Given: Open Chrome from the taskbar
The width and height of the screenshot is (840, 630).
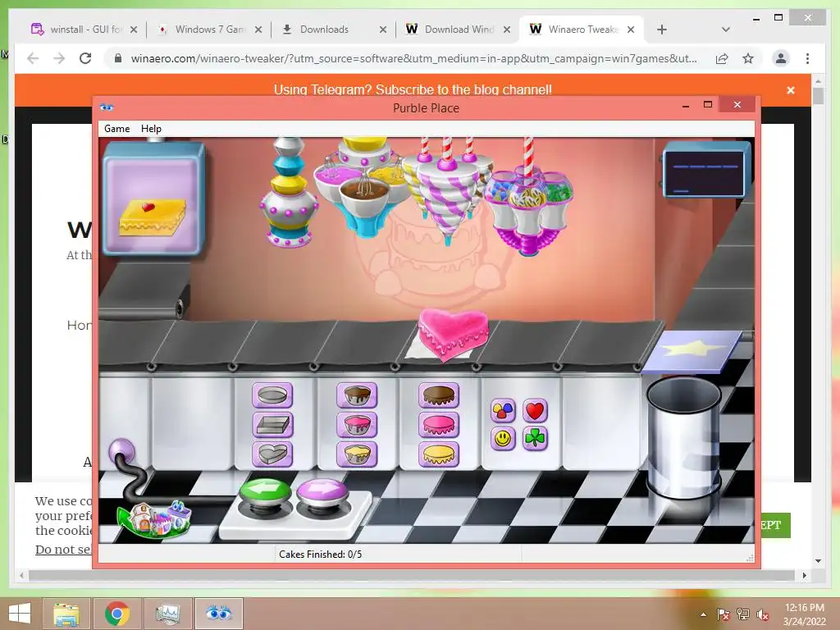Looking at the screenshot, I should tap(116, 614).
